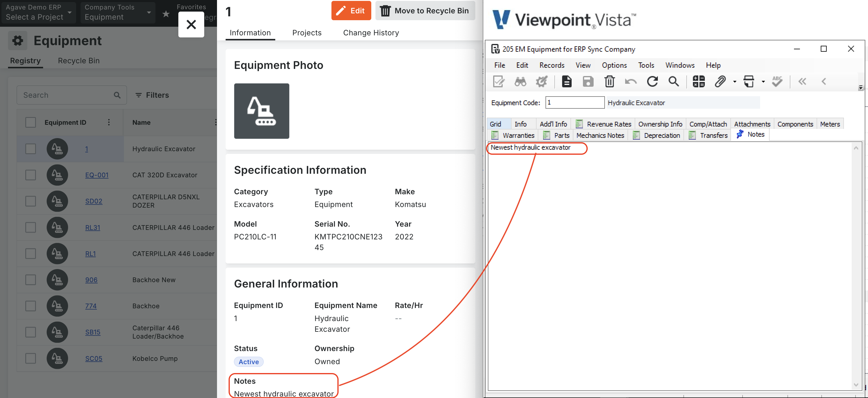Click the notes scrollbar up arrow in Vista
The height and width of the screenshot is (398, 868).
(x=856, y=148)
